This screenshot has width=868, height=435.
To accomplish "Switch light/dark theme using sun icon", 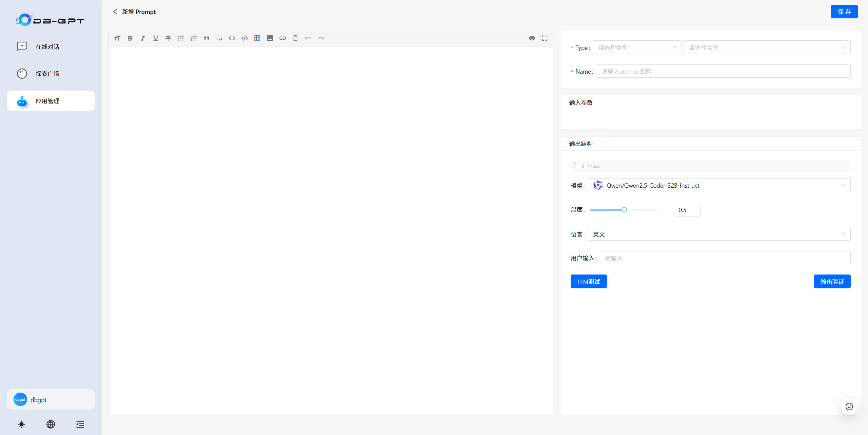I will click(21, 424).
